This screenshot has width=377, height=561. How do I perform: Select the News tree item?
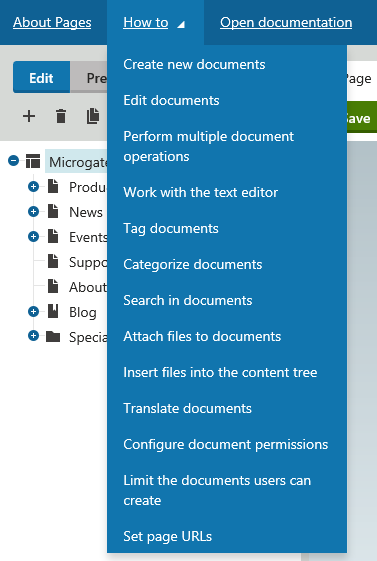[x=86, y=212]
